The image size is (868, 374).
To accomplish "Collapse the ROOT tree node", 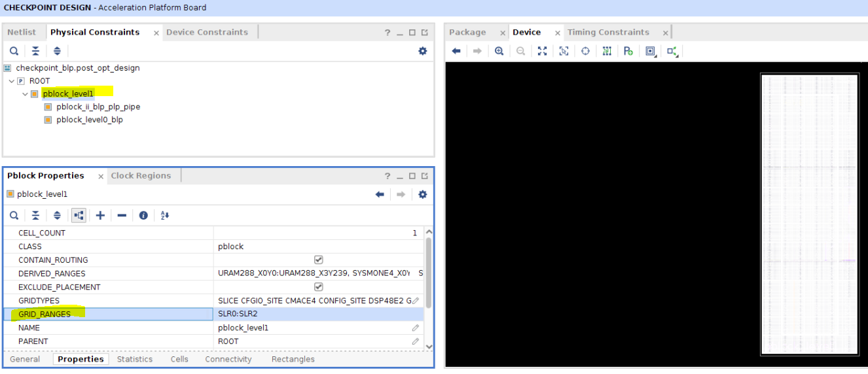I will pyautogui.click(x=12, y=81).
